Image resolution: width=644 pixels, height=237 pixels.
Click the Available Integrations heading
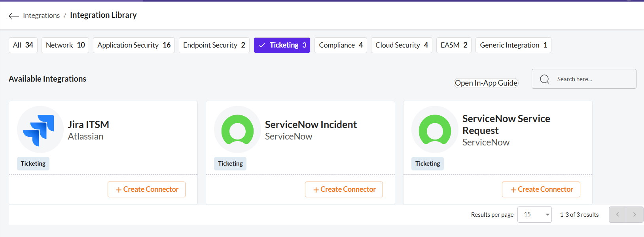tap(47, 79)
